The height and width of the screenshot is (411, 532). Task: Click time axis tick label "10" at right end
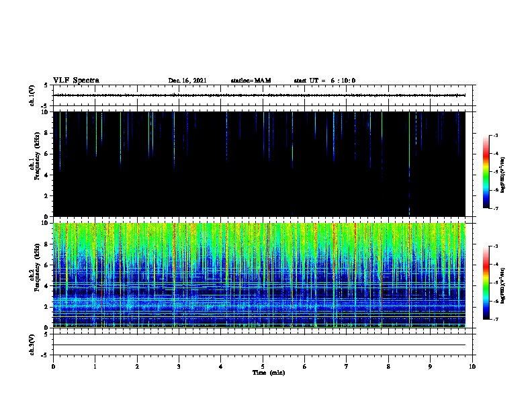coord(472,367)
